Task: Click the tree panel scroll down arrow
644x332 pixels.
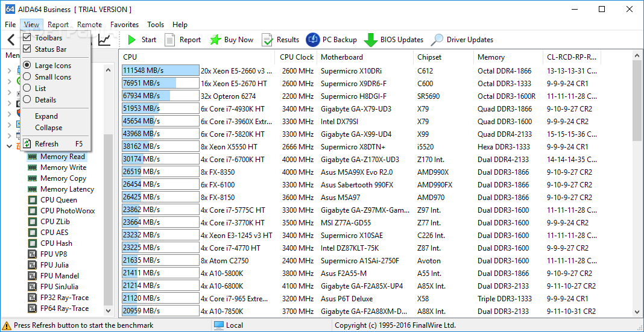Action: [108, 311]
